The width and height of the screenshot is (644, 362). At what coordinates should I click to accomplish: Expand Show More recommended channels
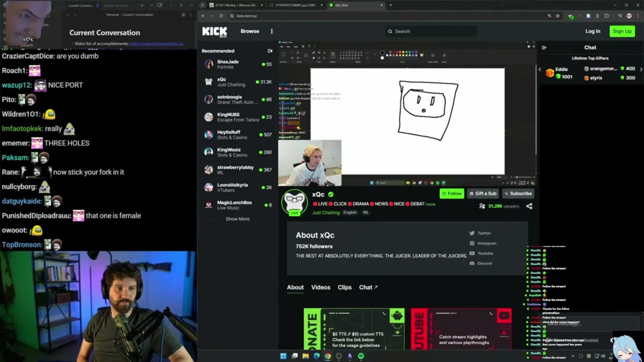click(x=237, y=219)
